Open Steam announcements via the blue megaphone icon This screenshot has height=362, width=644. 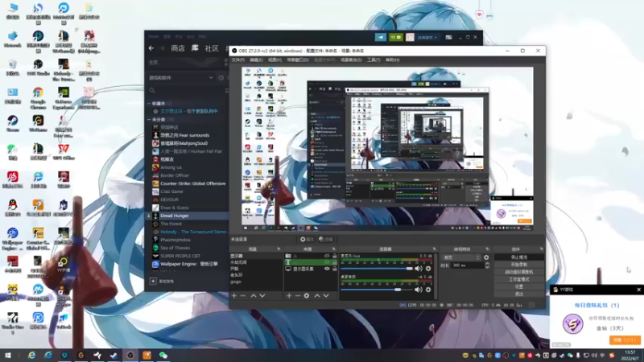tap(381, 37)
